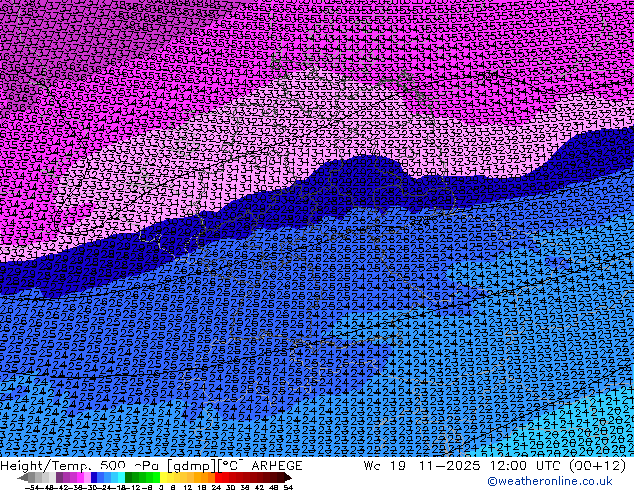Click the '19 11-2025' date text

(x=435, y=466)
